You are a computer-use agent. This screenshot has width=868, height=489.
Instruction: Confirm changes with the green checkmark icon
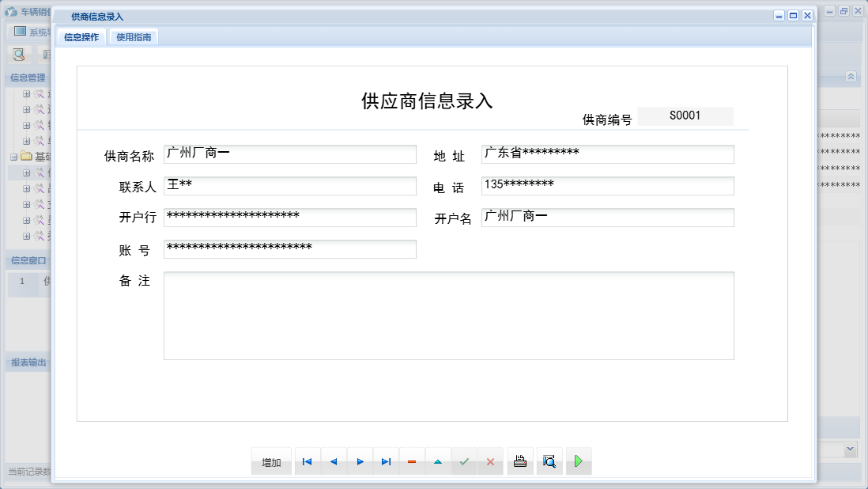465,461
